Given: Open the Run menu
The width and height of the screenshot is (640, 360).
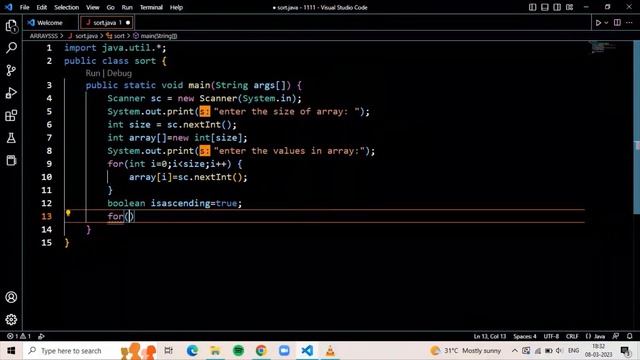Looking at the screenshot, I should click(127, 7).
